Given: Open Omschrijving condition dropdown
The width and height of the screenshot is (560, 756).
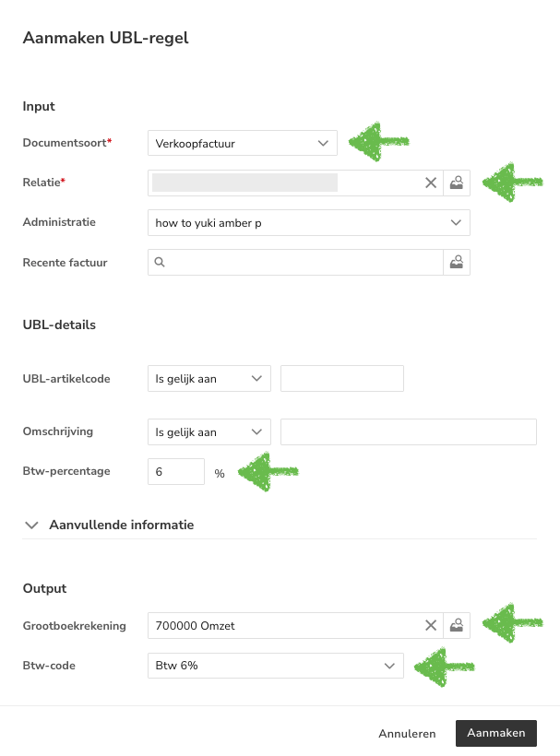Looking at the screenshot, I should coord(209,431).
